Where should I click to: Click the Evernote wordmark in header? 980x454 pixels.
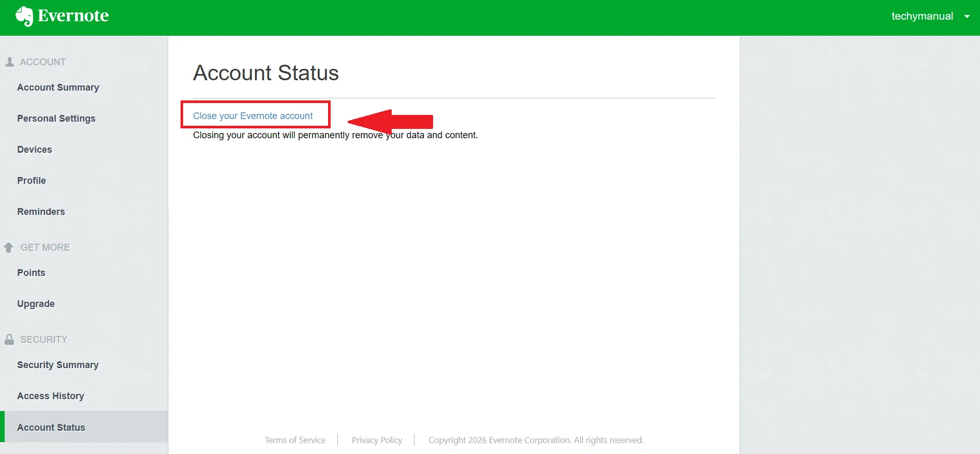73,16
